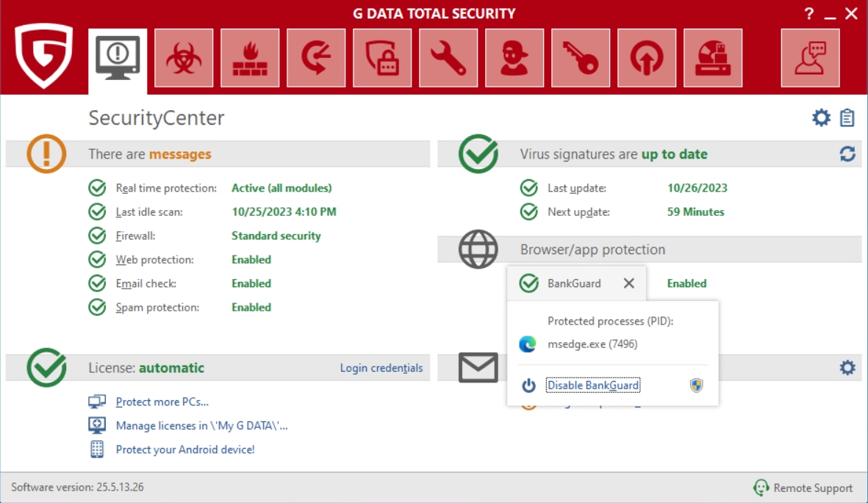The image size is (868, 503).
Task: Open the Firewall brick wall tab
Action: [250, 58]
